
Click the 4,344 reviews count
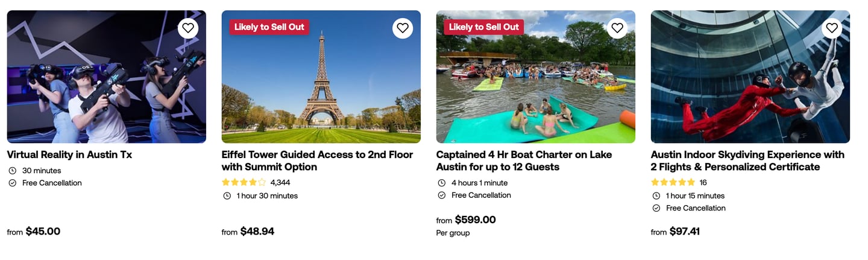pos(280,182)
